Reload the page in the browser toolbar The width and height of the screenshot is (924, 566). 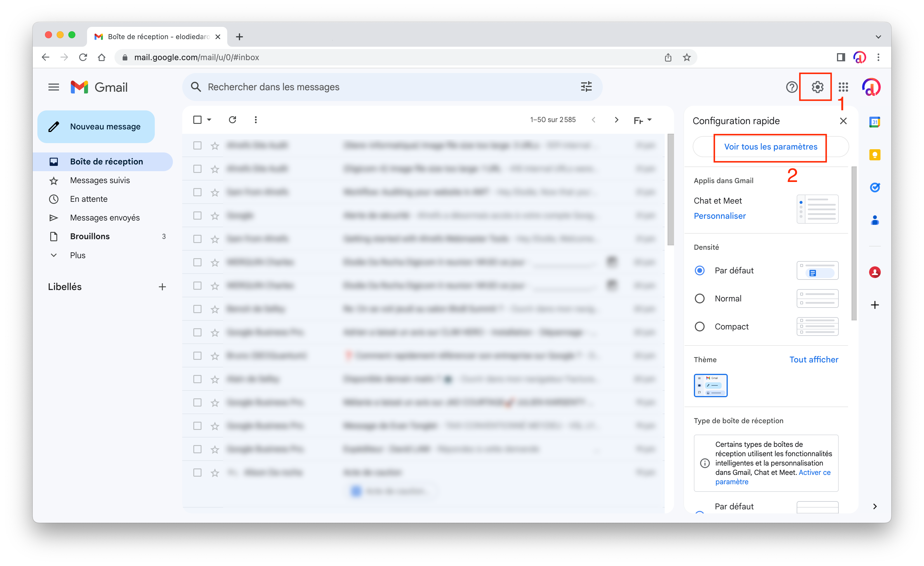pos(83,57)
